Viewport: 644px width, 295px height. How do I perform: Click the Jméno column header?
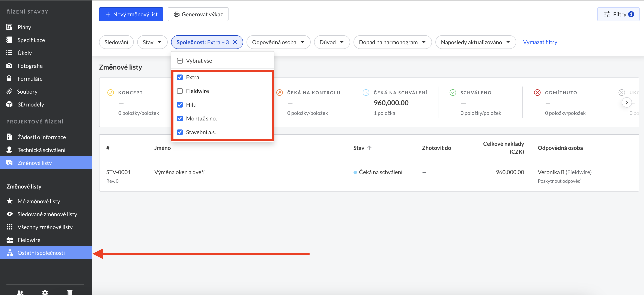click(x=163, y=148)
